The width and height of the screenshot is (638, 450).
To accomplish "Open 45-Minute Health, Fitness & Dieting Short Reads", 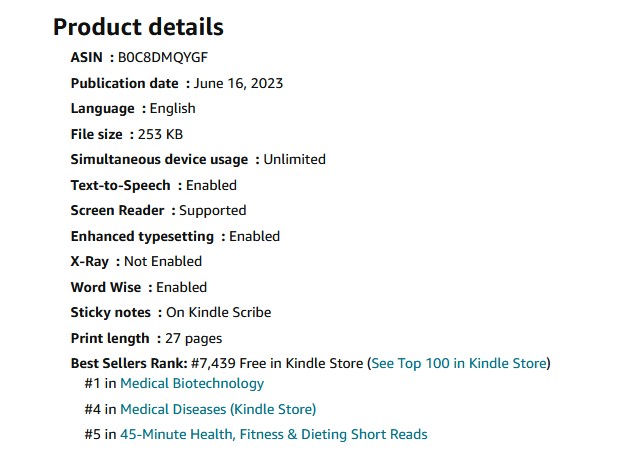I will point(273,434).
